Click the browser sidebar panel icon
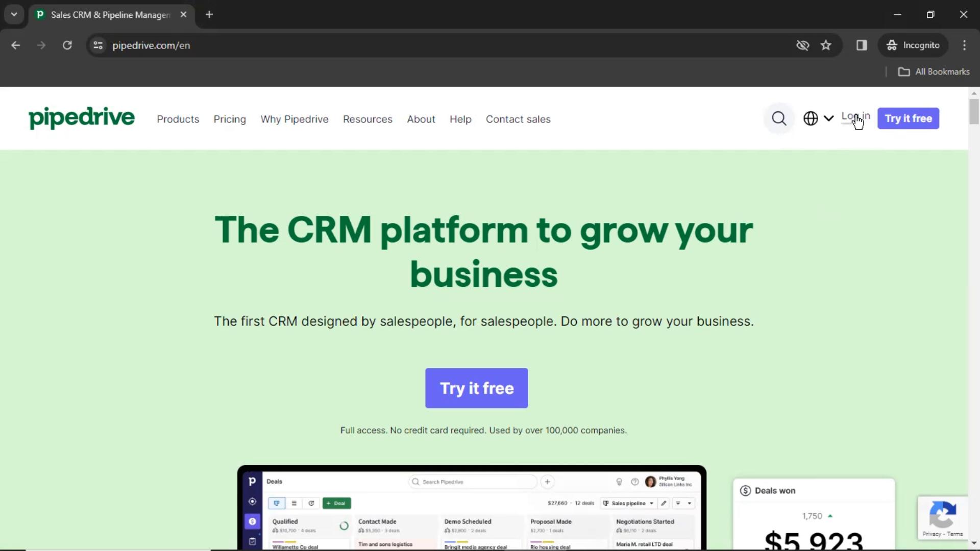Viewport: 980px width, 551px height. tap(862, 45)
